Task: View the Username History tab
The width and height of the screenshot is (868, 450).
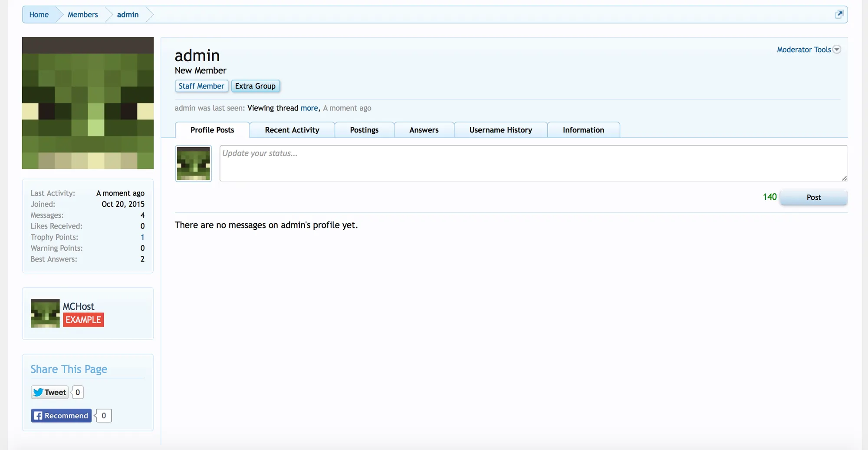Action: (x=500, y=130)
